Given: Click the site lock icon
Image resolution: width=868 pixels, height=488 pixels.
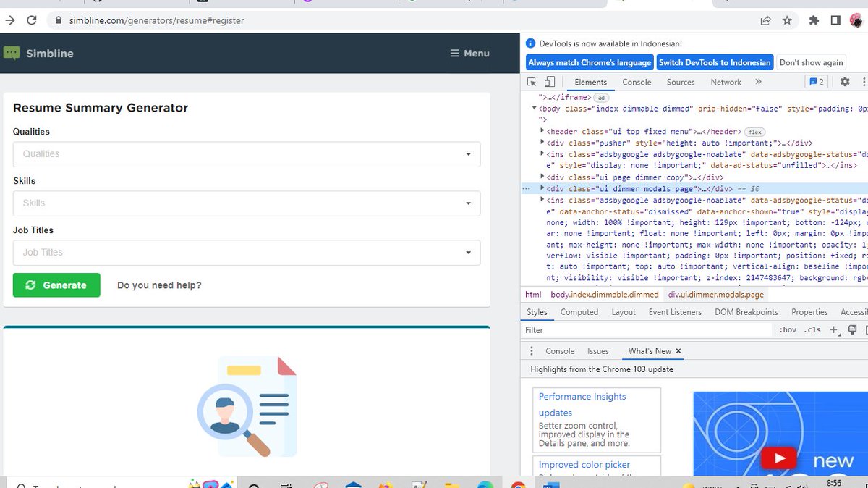Looking at the screenshot, I should tap(59, 20).
